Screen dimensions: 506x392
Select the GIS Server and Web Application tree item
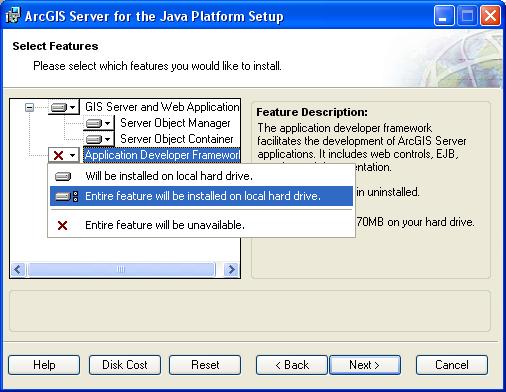(162, 107)
